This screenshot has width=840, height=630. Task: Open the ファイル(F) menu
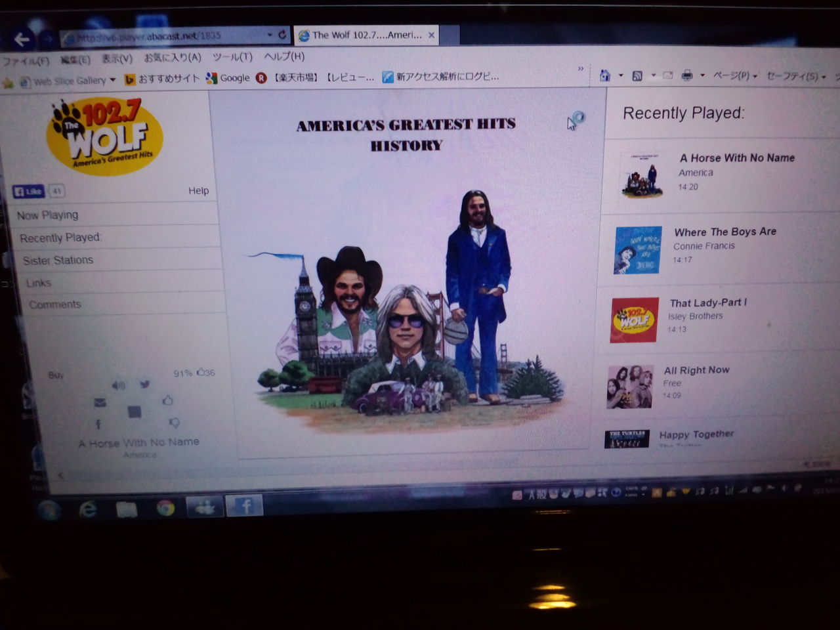click(26, 60)
